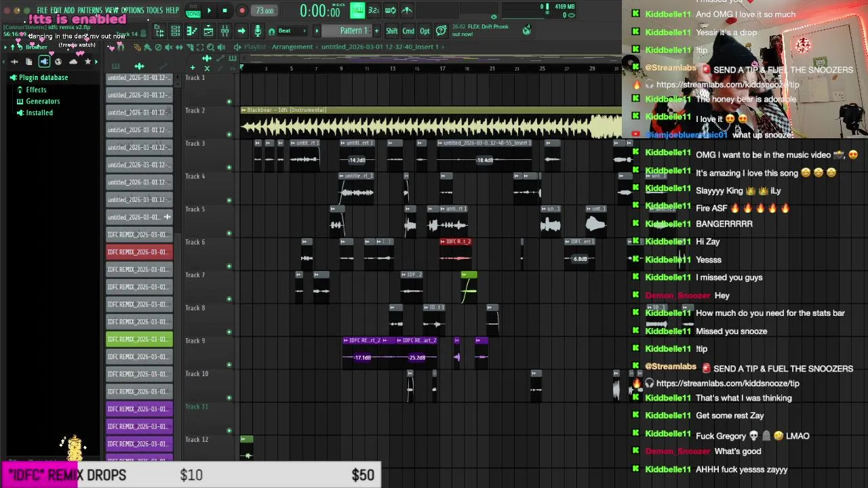The height and width of the screenshot is (488, 868).
Task: Select the Paint brush tool in playlist
Action: coord(147,47)
